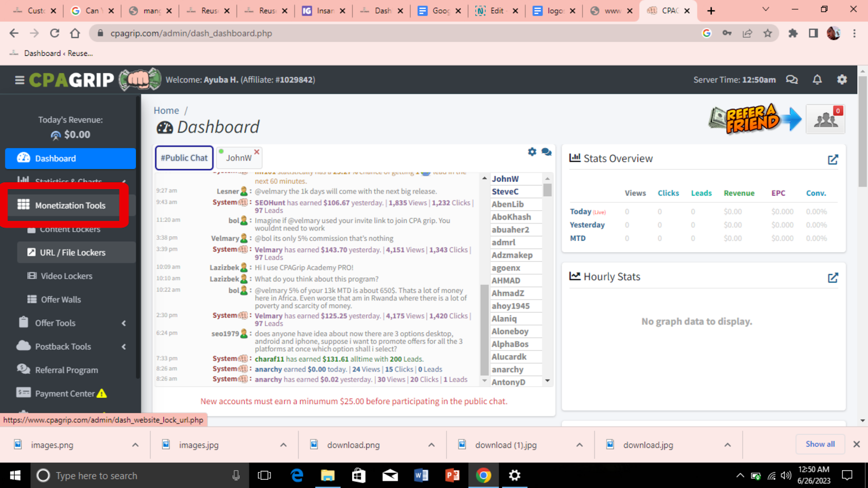This screenshot has height=488, width=868.
Task: Open images.jpg download options arrow
Action: (x=283, y=445)
